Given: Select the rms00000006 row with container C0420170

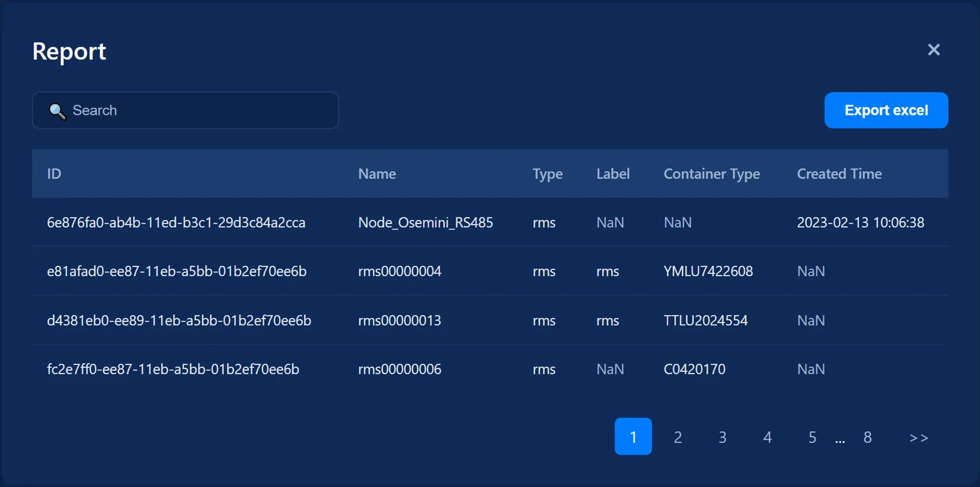Looking at the screenshot, I should pos(400,369).
